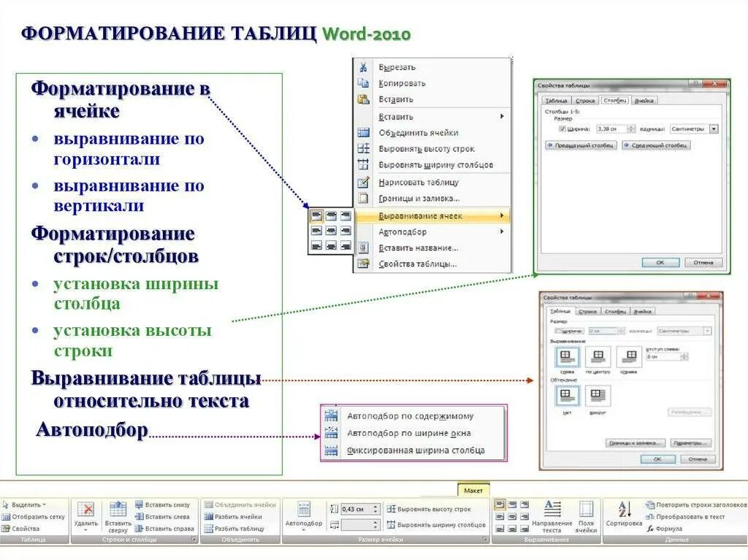Viewport: 748px width, 560px height.
Task: Choose Нарисовать таблицу from context menu
Action: click(x=433, y=182)
